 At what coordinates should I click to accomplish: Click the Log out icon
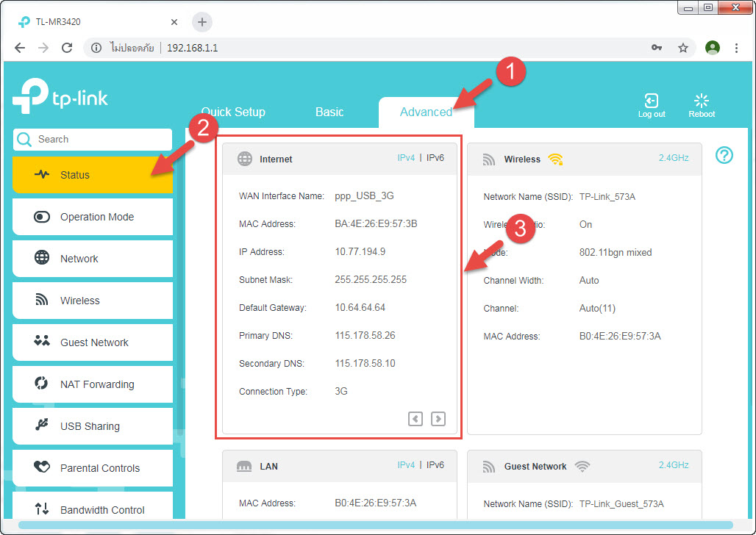click(652, 106)
